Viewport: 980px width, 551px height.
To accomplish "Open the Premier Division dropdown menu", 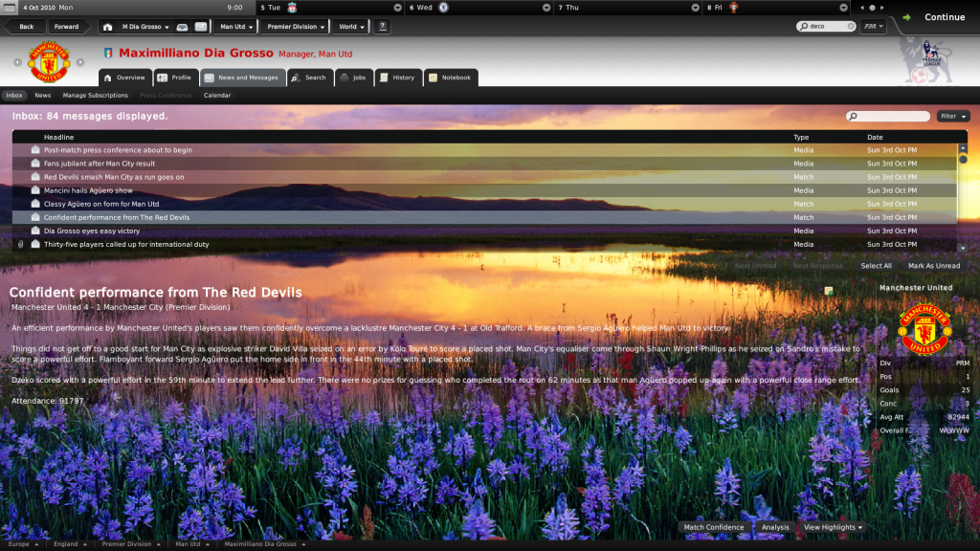I will [296, 27].
